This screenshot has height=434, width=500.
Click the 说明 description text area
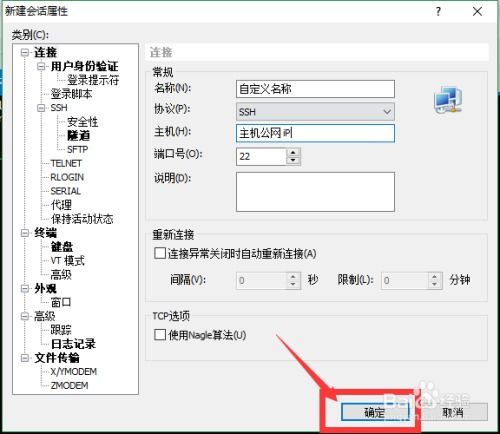pos(315,192)
